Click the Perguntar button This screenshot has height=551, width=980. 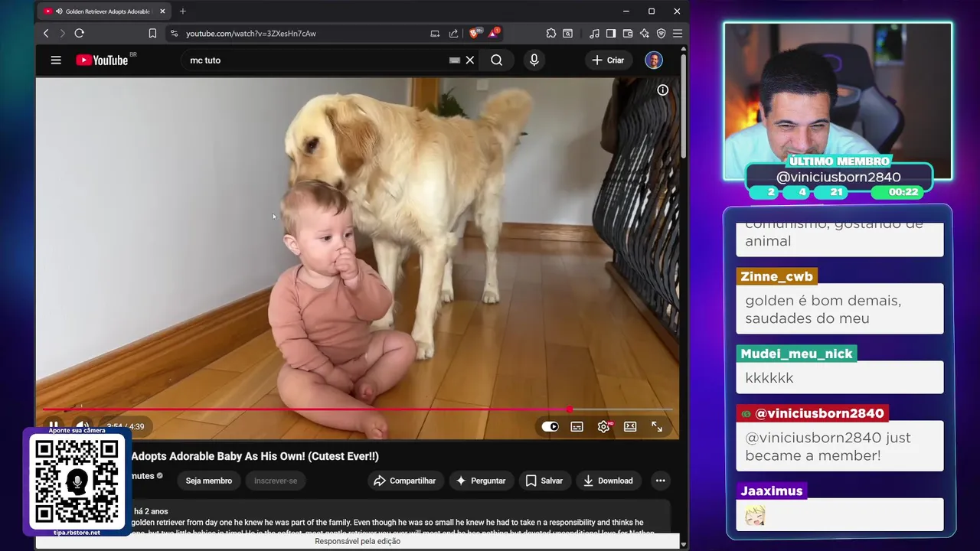coord(481,481)
